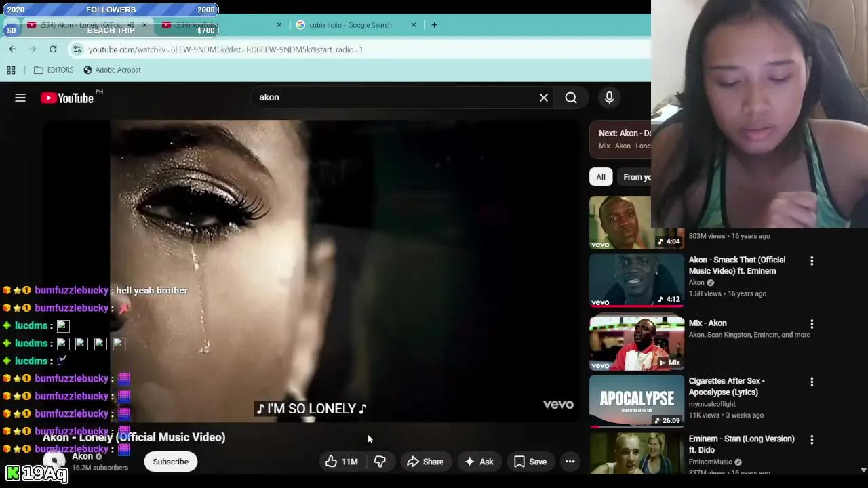View site information icon in address bar
This screenshot has height=488, width=868.
click(77, 49)
